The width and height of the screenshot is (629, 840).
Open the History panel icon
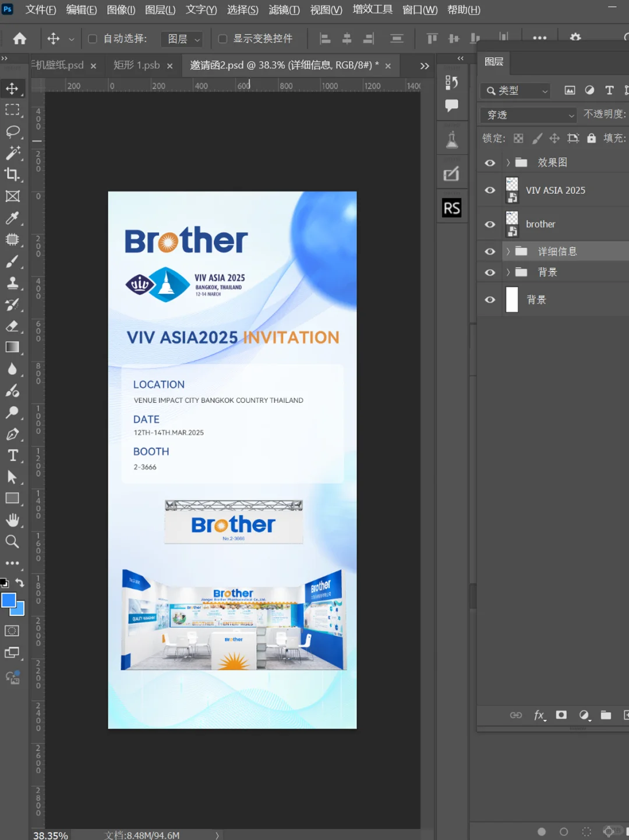coord(451,83)
